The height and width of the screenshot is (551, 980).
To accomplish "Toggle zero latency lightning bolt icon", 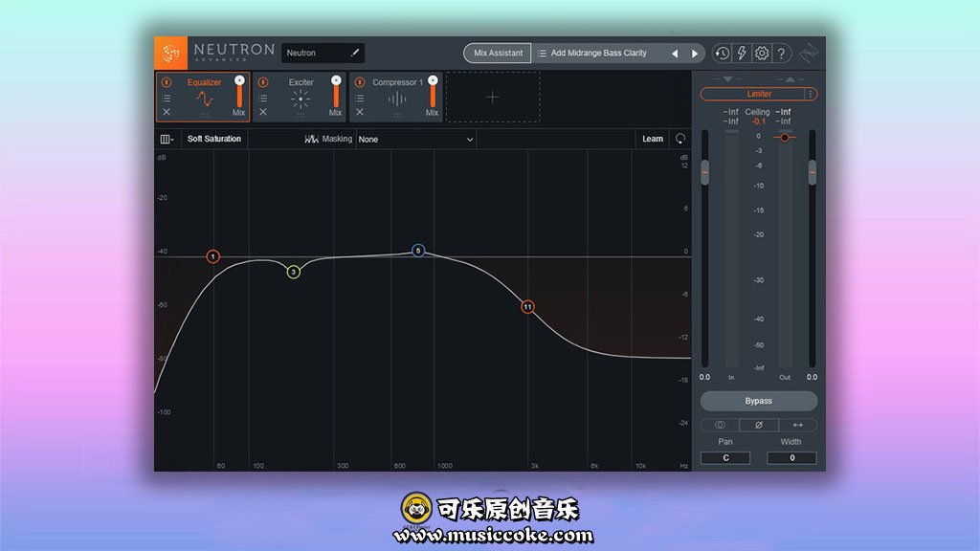I will point(742,54).
